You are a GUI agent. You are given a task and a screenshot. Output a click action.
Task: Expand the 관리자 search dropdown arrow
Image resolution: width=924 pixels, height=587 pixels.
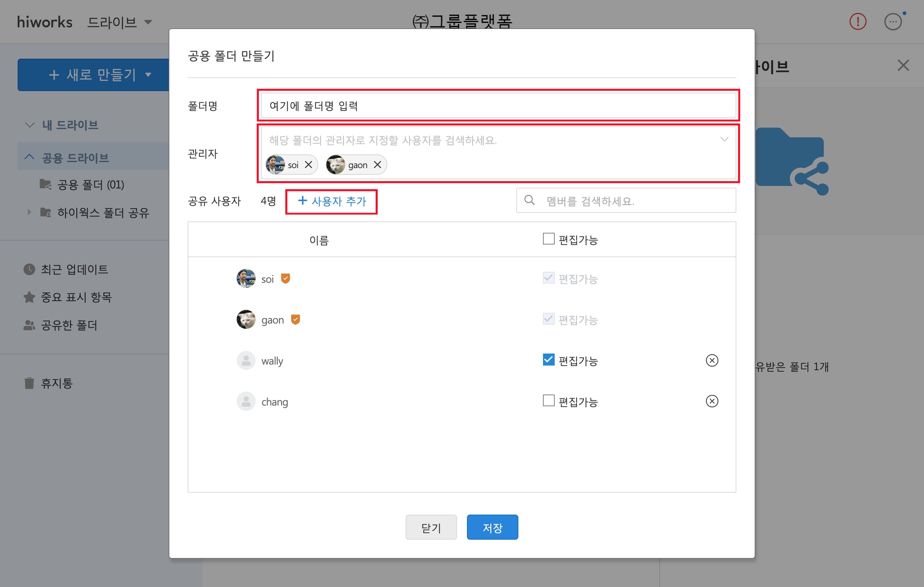click(724, 139)
